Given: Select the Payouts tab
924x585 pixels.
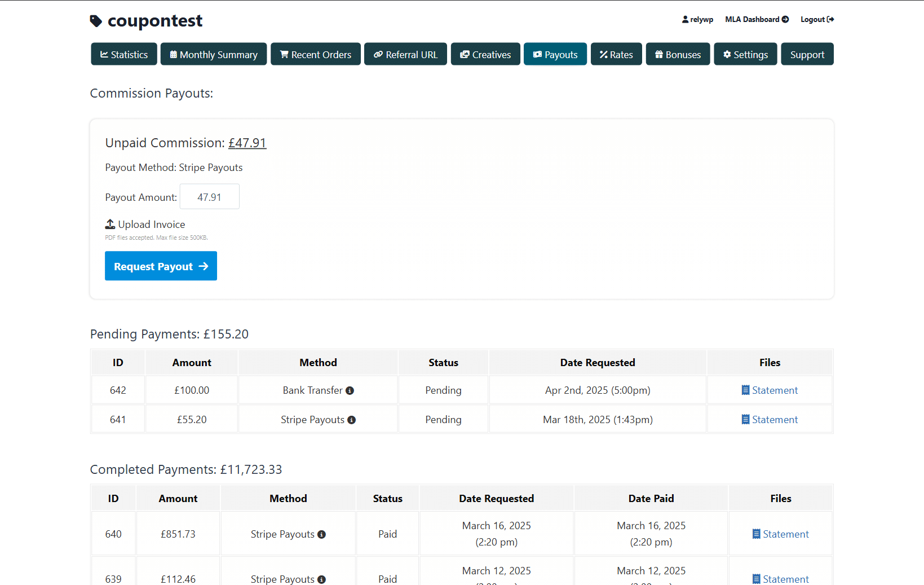Looking at the screenshot, I should (555, 54).
